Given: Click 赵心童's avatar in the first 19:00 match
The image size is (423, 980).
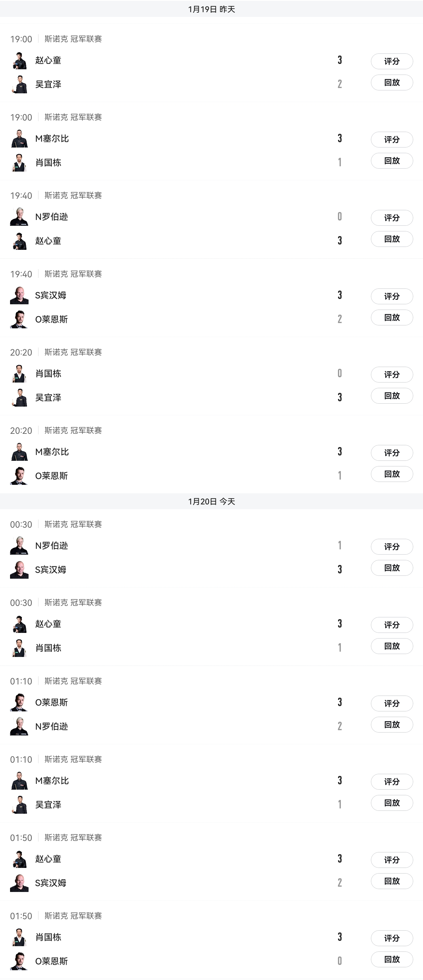Looking at the screenshot, I should [19, 61].
